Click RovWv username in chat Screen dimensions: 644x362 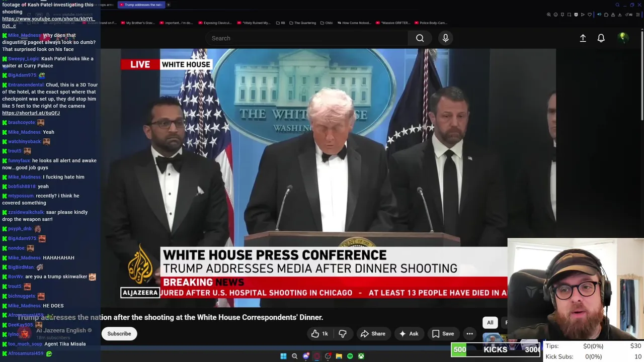(16, 277)
